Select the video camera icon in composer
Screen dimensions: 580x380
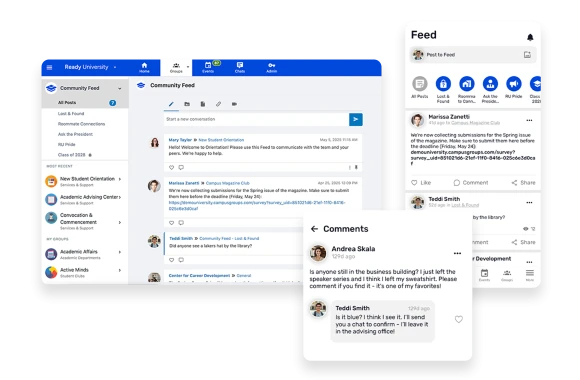(234, 104)
